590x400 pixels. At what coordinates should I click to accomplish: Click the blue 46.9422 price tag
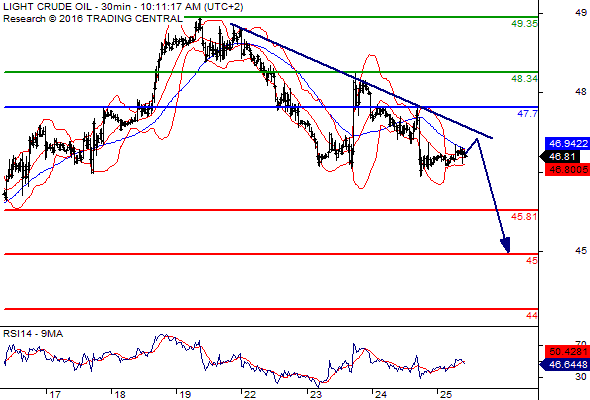point(567,143)
